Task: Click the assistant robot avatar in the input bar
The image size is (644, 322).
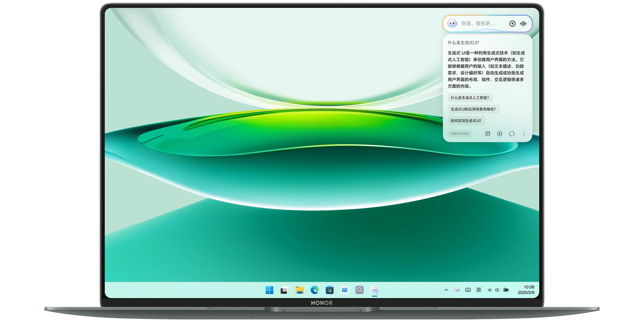Action: [x=452, y=24]
